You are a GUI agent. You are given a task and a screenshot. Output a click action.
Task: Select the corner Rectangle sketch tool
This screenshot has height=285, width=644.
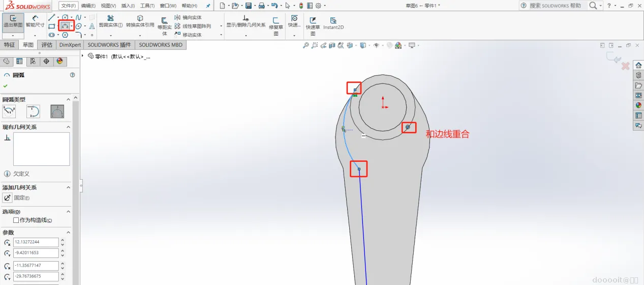[51, 26]
